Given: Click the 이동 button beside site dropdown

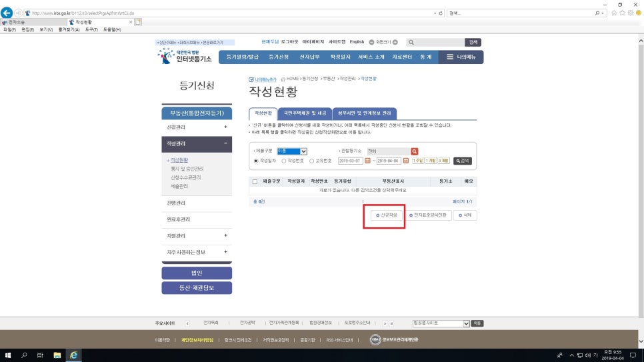Looking at the screenshot, I should (x=477, y=323).
